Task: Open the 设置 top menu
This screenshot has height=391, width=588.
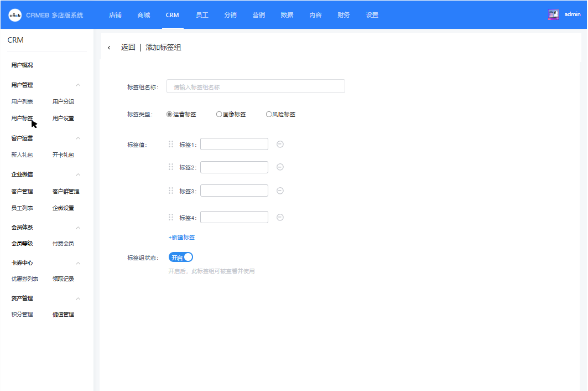Action: click(x=372, y=15)
